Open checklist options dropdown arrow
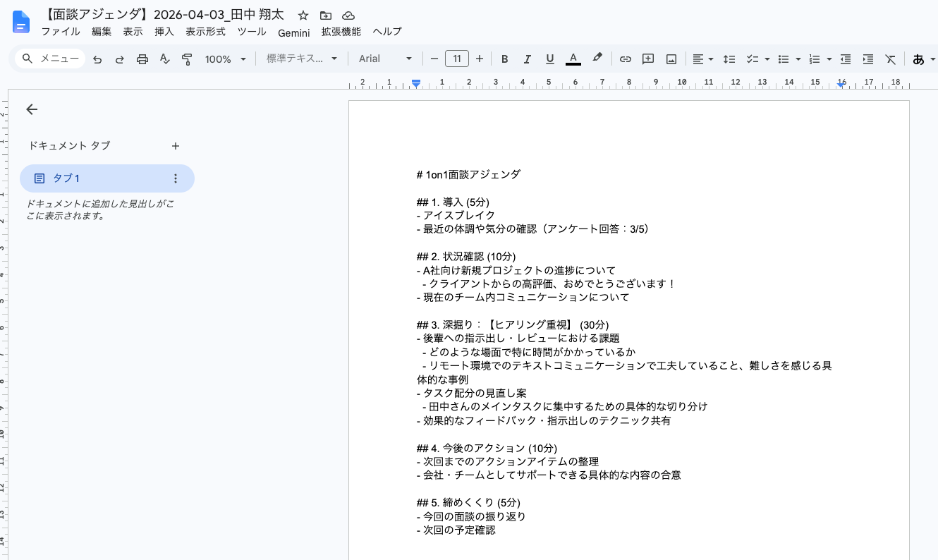The width and height of the screenshot is (938, 560). [x=767, y=59]
